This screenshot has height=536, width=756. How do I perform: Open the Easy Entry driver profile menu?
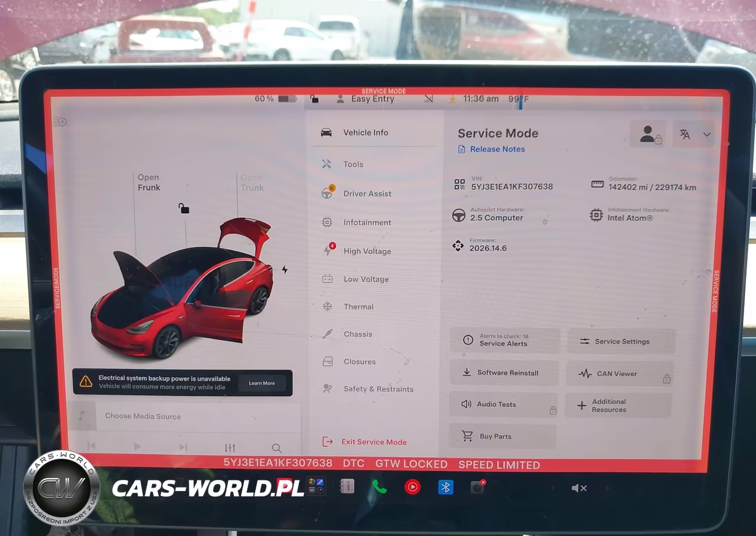[365, 99]
